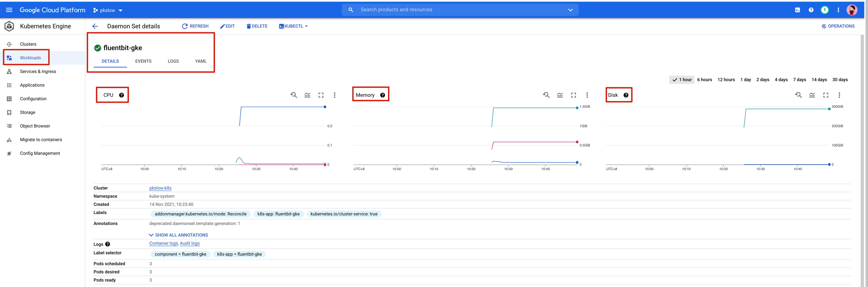Reset zoom on the CPU chart
Screen dimensions: 868x287
293,95
